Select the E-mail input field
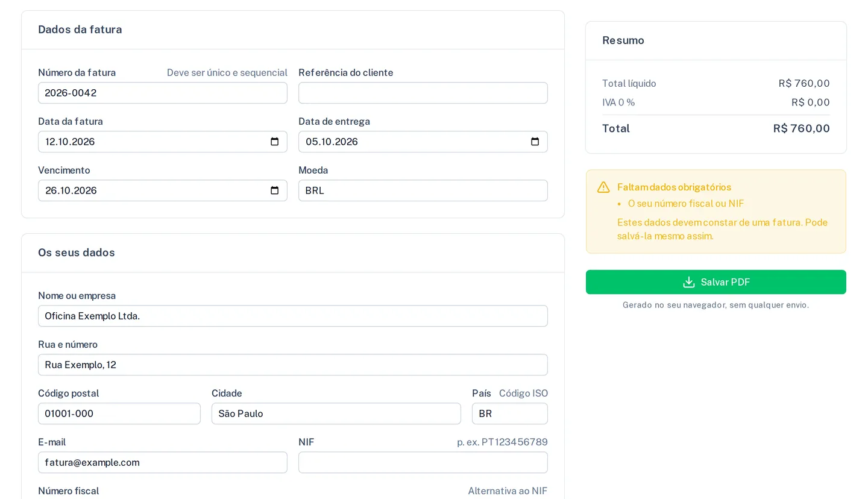868x499 pixels. [x=163, y=462]
